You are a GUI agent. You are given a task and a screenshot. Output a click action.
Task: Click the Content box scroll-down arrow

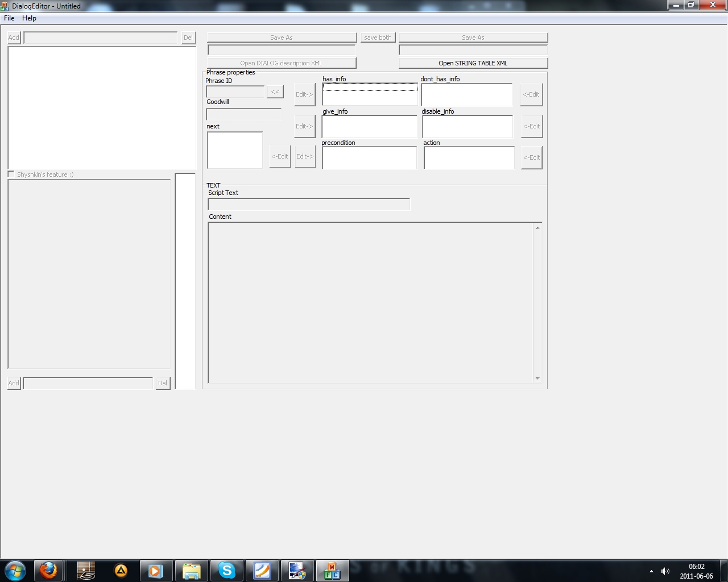(537, 379)
